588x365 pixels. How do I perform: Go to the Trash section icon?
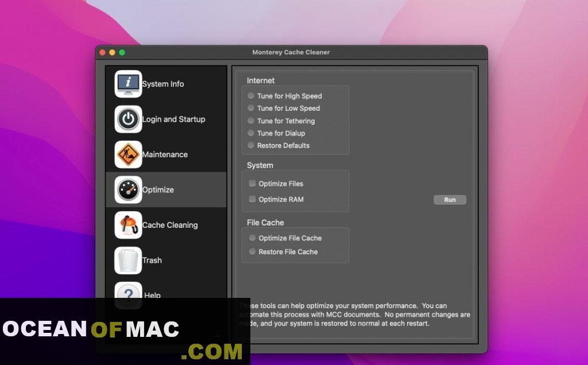pos(128,260)
